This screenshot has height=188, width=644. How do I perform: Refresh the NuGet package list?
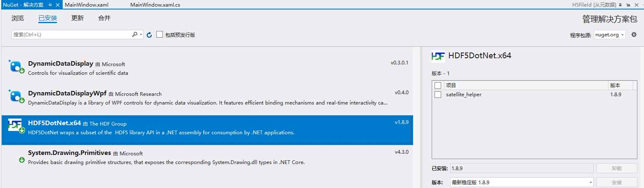point(149,35)
